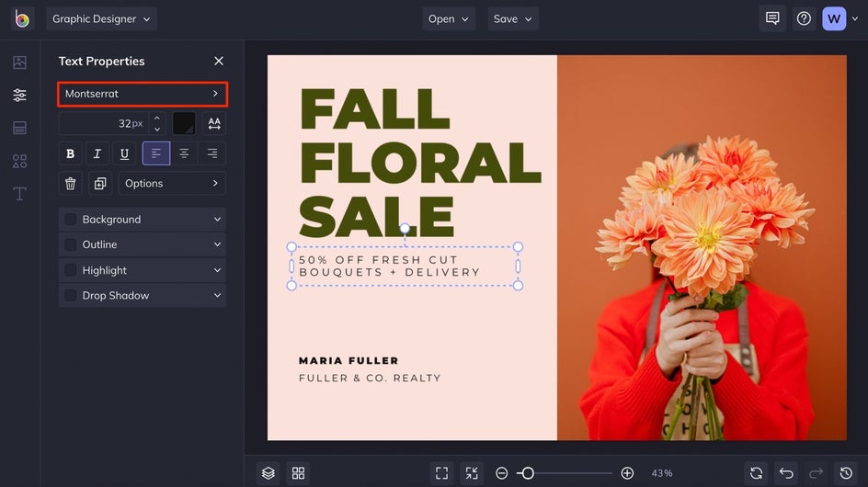
Task: Center-align the text
Action: (184, 153)
